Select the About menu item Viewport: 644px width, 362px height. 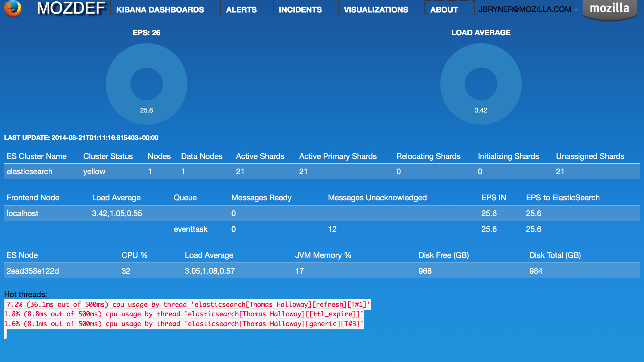444,10
